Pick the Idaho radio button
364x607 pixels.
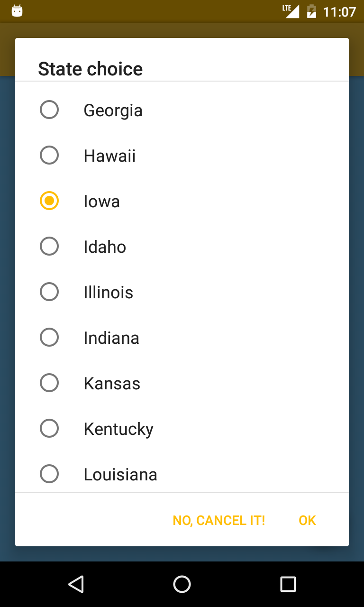[49, 247]
